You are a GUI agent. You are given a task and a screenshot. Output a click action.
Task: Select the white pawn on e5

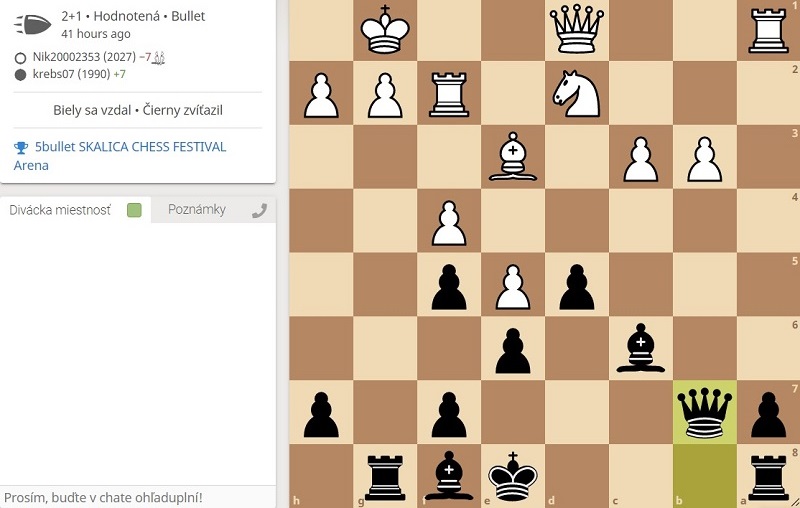pos(513,285)
